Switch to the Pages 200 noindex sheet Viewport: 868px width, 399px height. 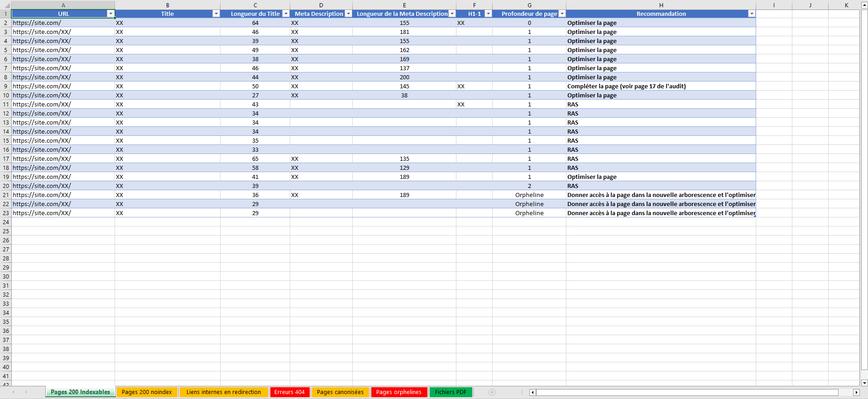(147, 392)
